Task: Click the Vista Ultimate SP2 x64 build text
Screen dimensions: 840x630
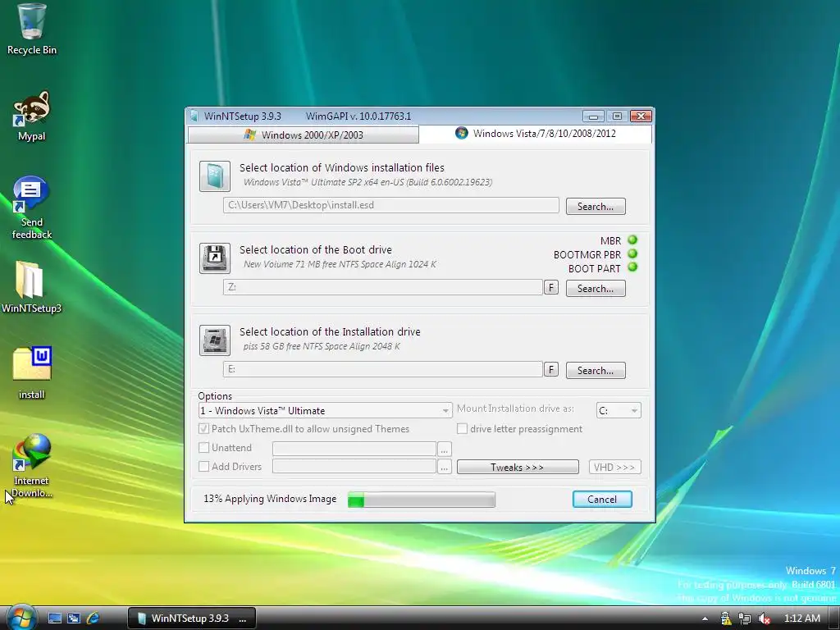Action: pos(367,182)
